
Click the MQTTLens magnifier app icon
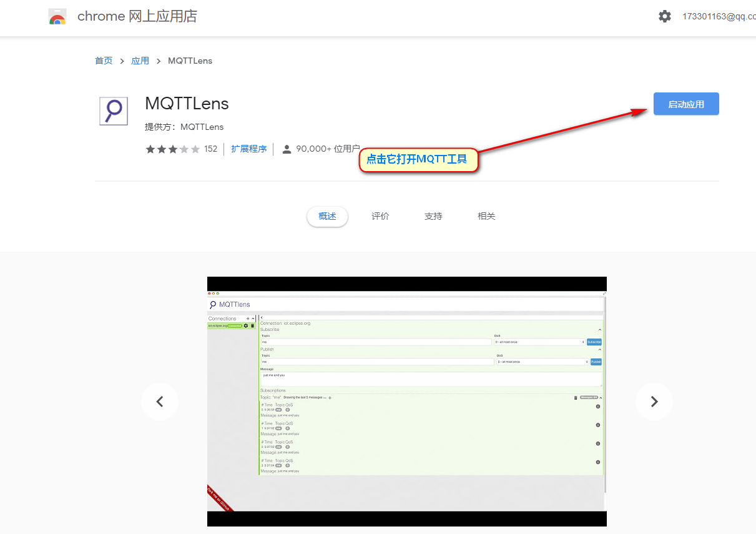pos(114,111)
